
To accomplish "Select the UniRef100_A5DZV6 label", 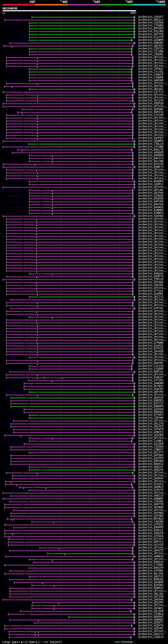I will pos(151,470).
